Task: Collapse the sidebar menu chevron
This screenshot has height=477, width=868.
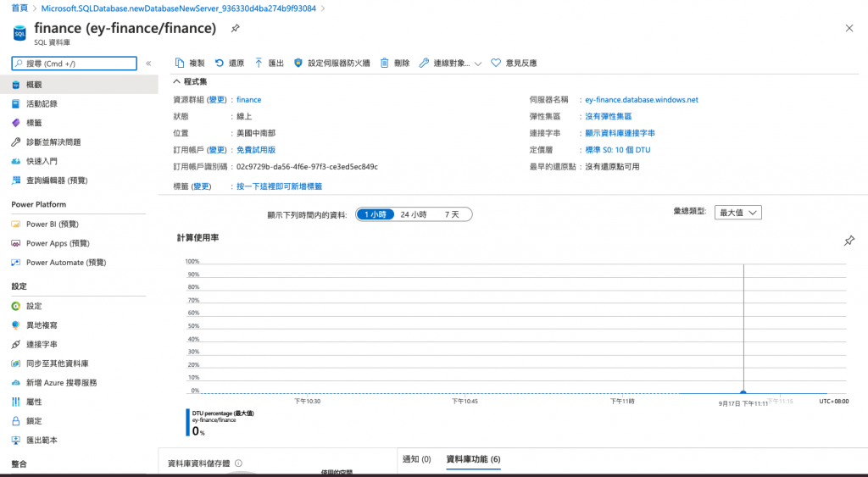Action: (x=148, y=64)
